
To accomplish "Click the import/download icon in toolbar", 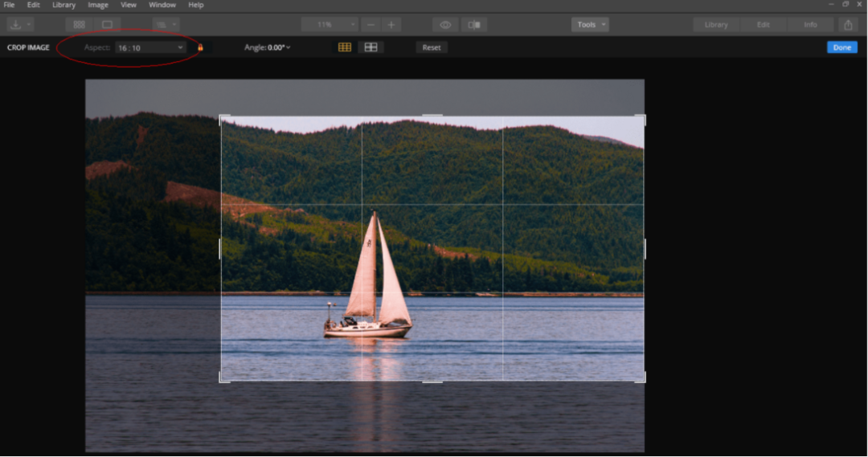I will coord(15,25).
